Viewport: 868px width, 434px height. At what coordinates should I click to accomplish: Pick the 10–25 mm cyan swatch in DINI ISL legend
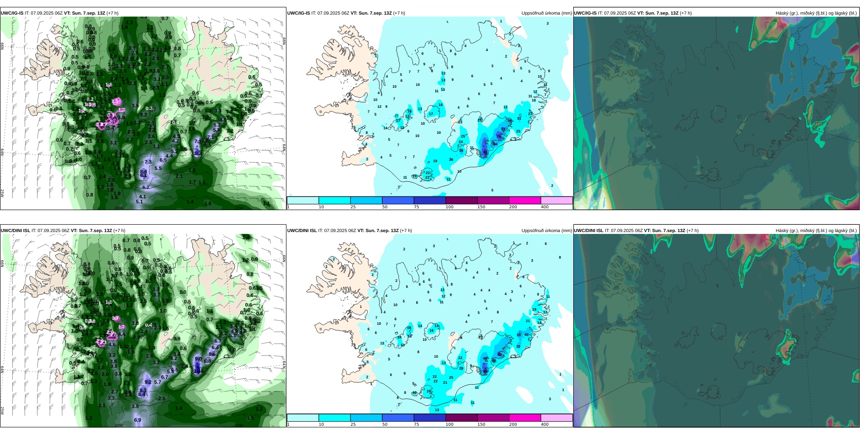pos(334,418)
